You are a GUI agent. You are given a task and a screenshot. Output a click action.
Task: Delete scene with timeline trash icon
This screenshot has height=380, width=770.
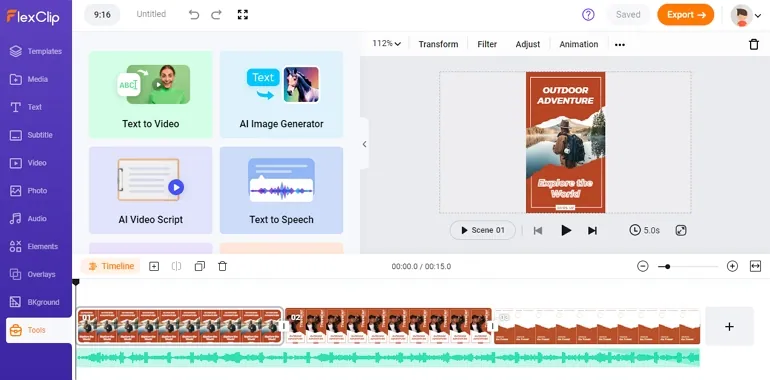coord(222,266)
